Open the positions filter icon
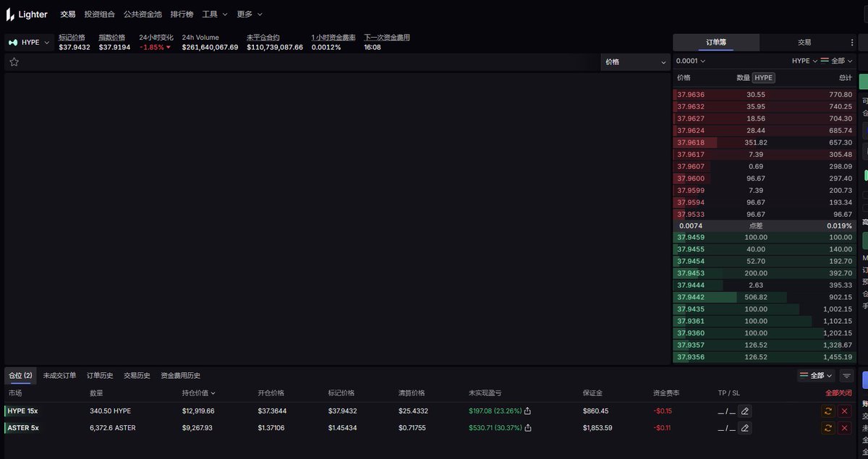Viewport: 868px width, 459px height. pyautogui.click(x=846, y=376)
